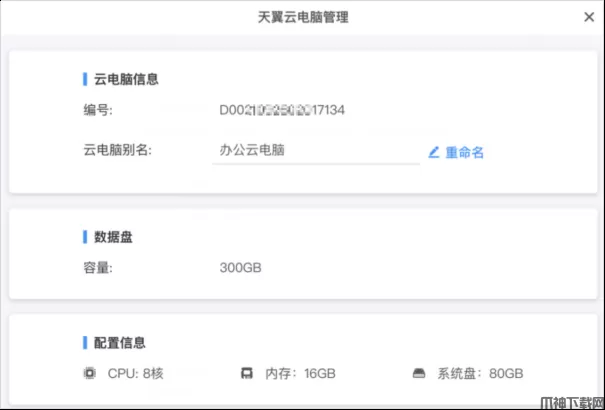Click the CPU: 8核 text
This screenshot has height=410, width=605.
(x=135, y=373)
